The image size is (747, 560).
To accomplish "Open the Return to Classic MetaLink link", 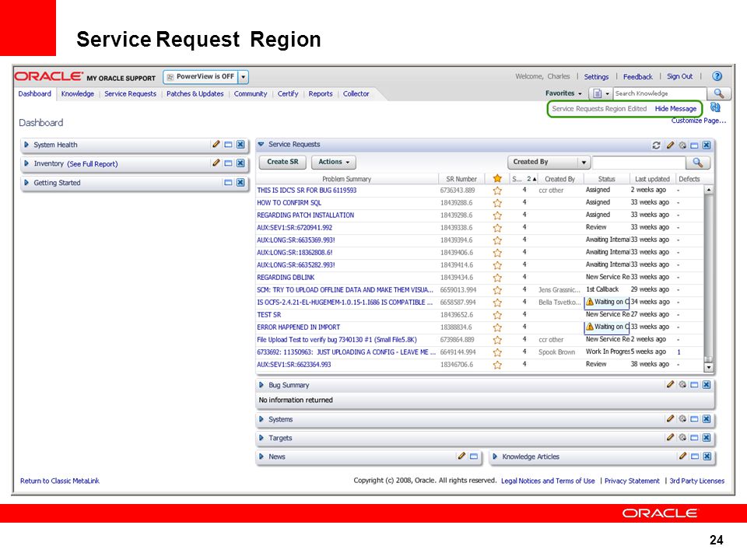I will 60,481.
